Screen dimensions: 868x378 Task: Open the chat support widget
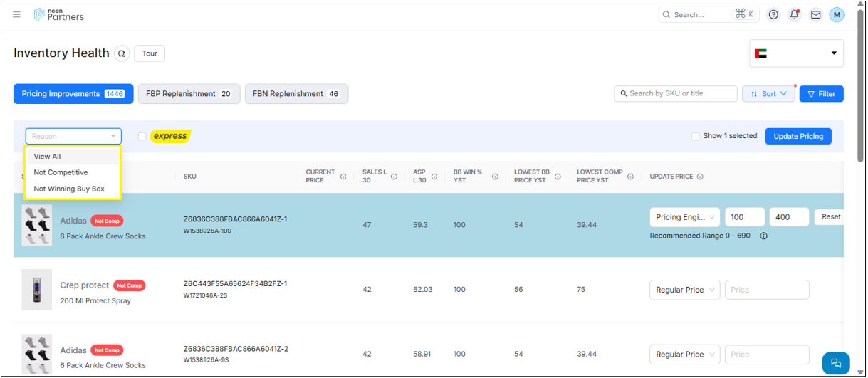pos(836,363)
